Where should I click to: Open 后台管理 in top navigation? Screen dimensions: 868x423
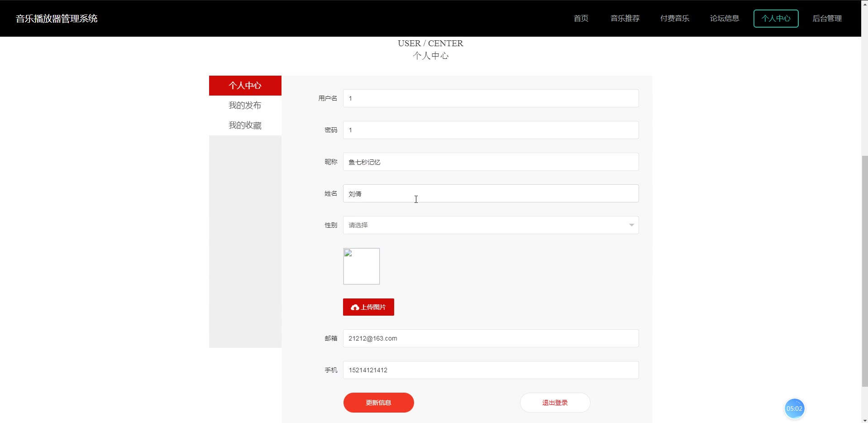827,19
